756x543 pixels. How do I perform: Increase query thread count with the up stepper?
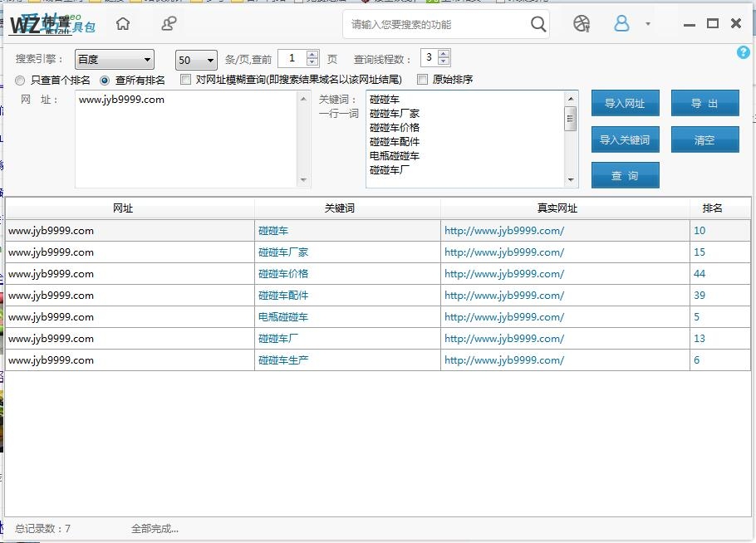click(x=441, y=55)
